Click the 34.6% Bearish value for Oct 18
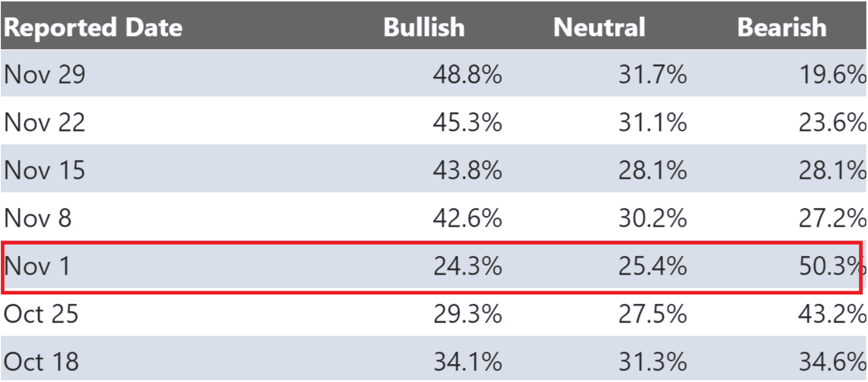Screen dimensions: 868x382 click(832, 362)
